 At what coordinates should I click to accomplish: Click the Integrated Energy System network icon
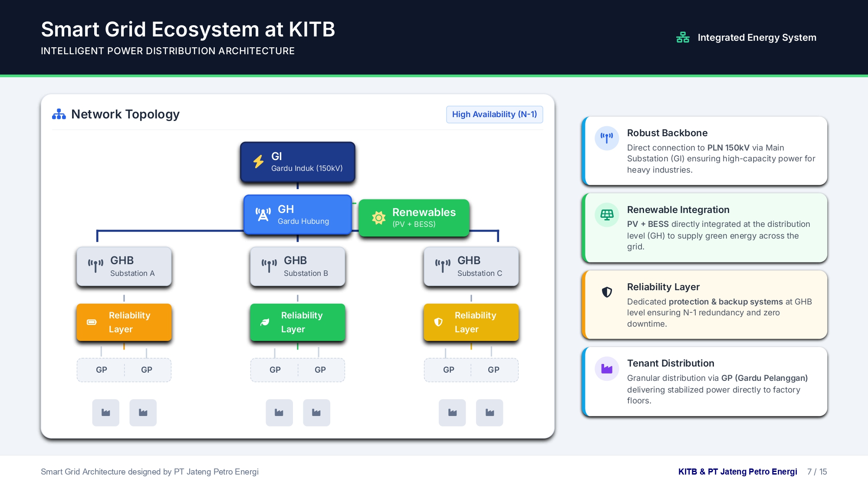(x=683, y=37)
